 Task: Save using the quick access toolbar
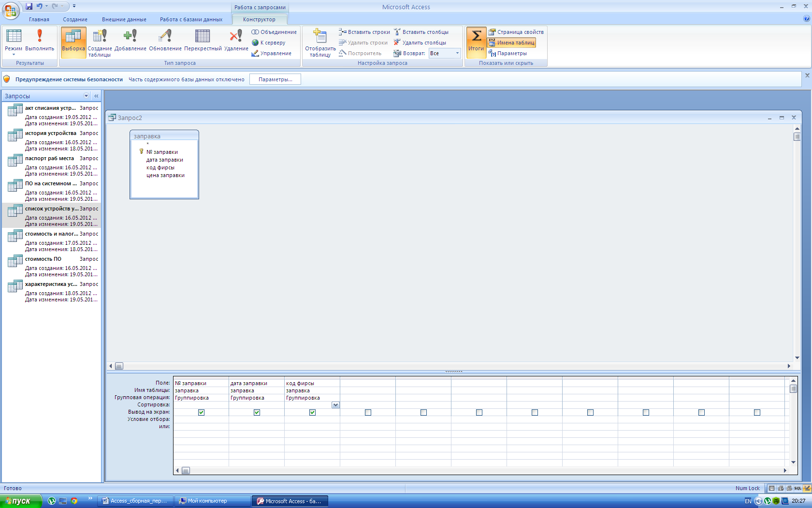click(29, 6)
